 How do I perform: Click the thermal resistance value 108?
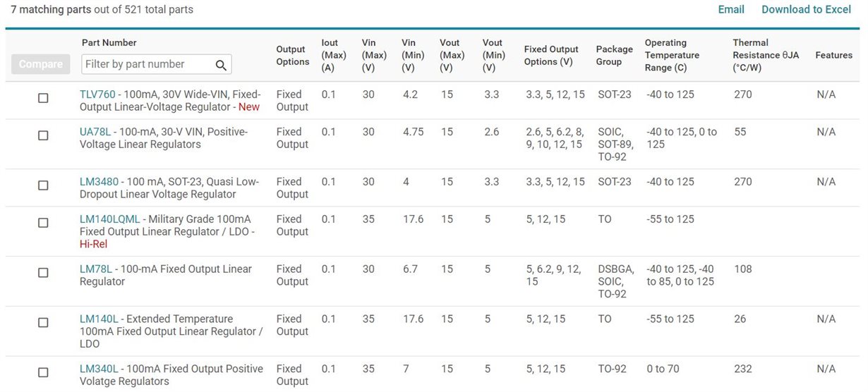[x=742, y=269]
